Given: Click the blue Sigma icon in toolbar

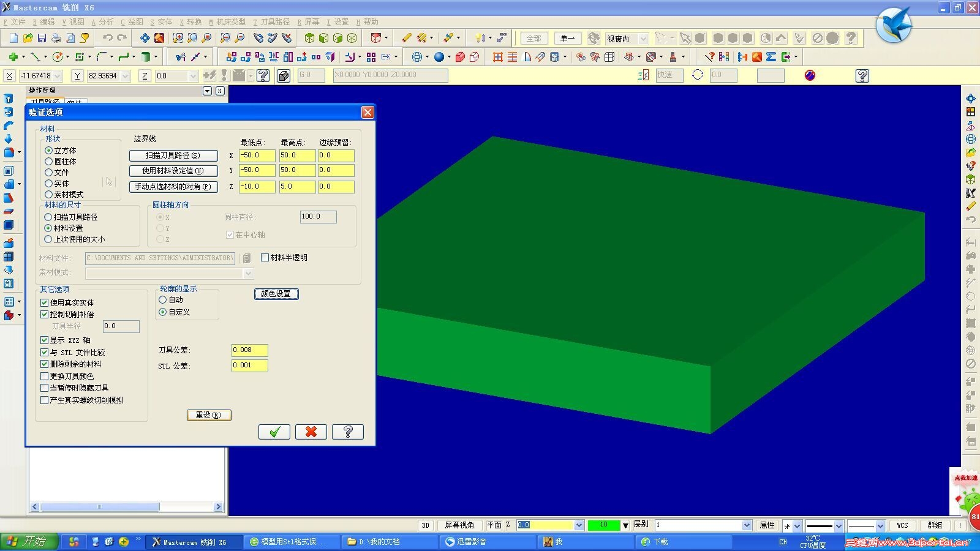Looking at the screenshot, I should [771, 57].
